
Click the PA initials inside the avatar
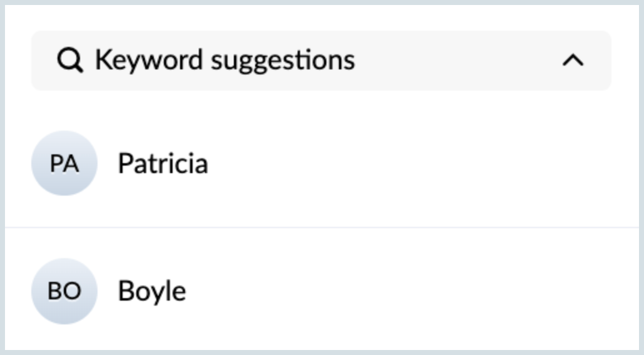(64, 164)
